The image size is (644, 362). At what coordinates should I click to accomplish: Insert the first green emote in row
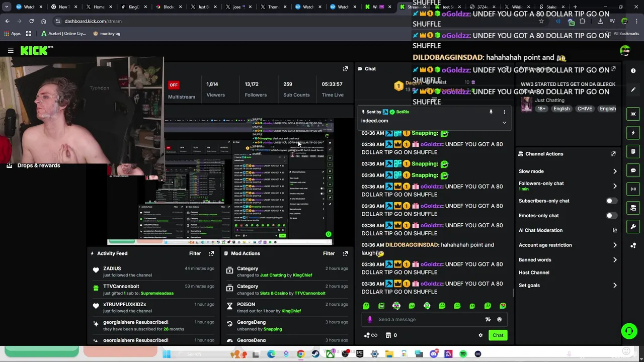(366, 306)
